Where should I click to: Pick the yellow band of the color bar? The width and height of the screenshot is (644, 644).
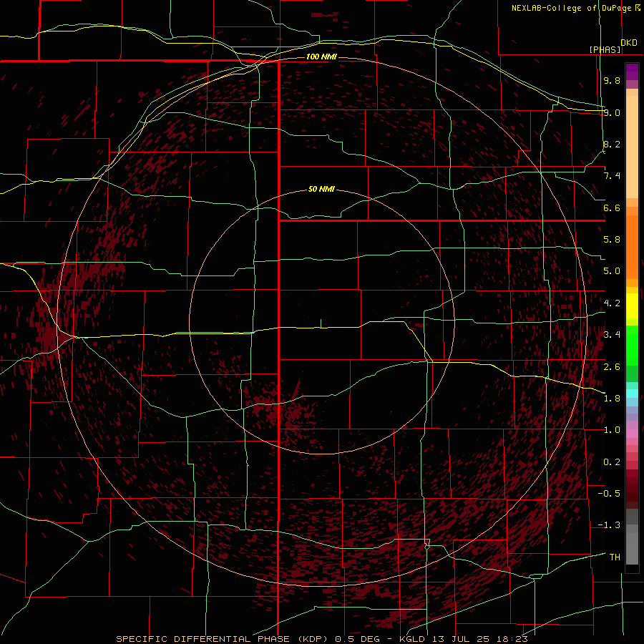click(632, 306)
